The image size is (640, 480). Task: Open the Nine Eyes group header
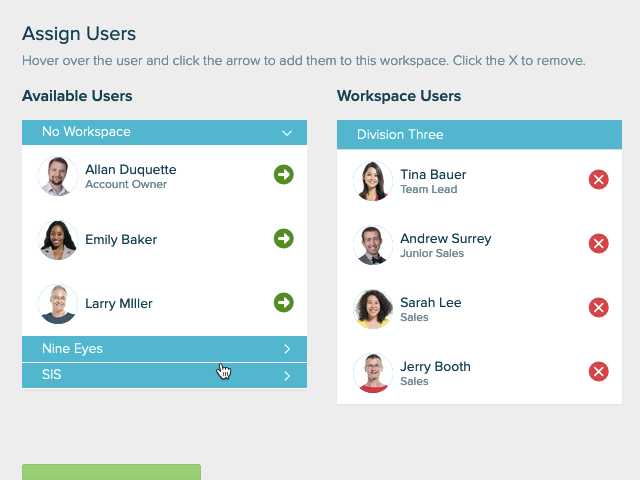coord(164,349)
